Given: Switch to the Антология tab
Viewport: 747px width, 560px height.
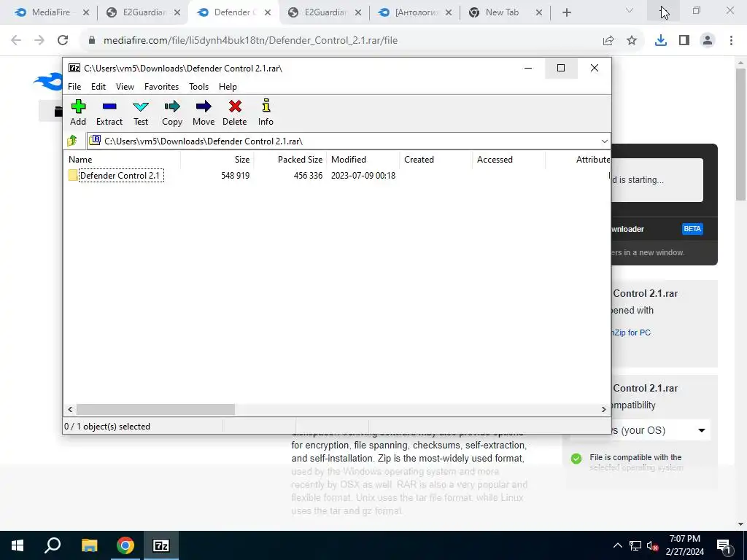Looking at the screenshot, I should point(417,12).
